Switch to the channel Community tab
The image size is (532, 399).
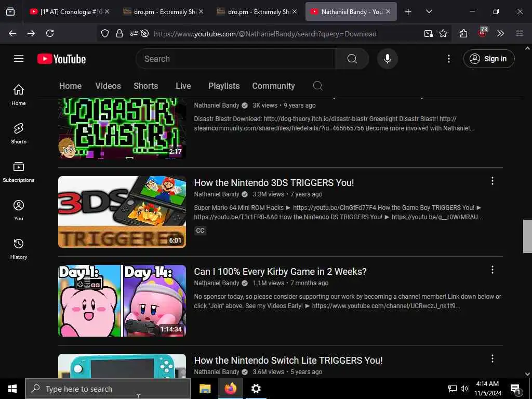(273, 86)
